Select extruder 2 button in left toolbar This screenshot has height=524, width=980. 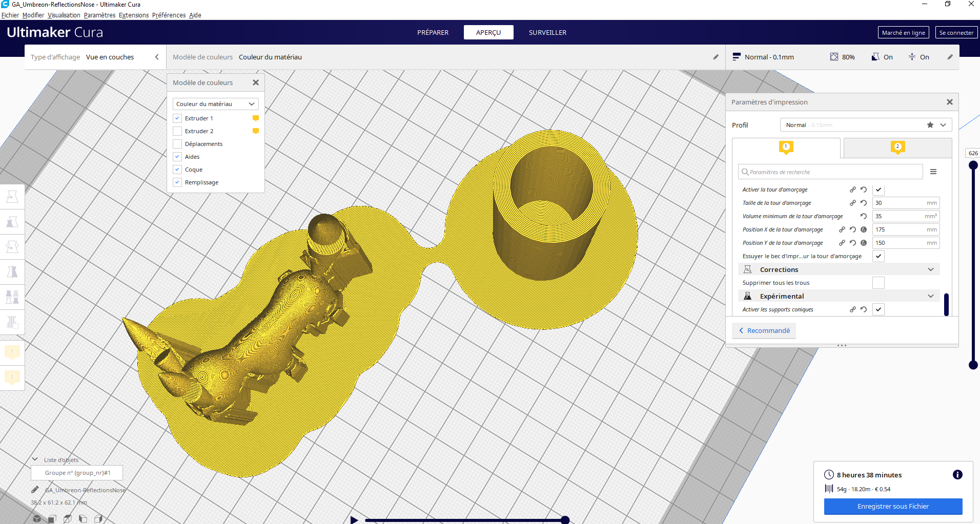tap(12, 378)
